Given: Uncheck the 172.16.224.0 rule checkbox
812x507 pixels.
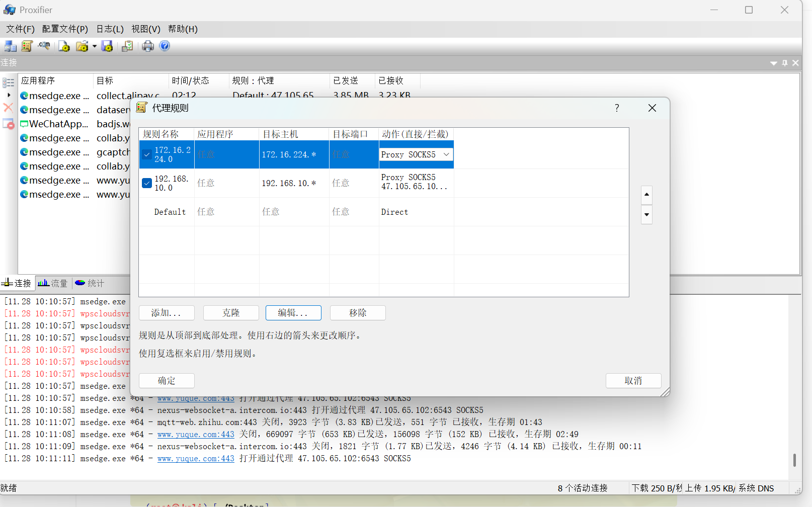Looking at the screenshot, I should [x=147, y=154].
